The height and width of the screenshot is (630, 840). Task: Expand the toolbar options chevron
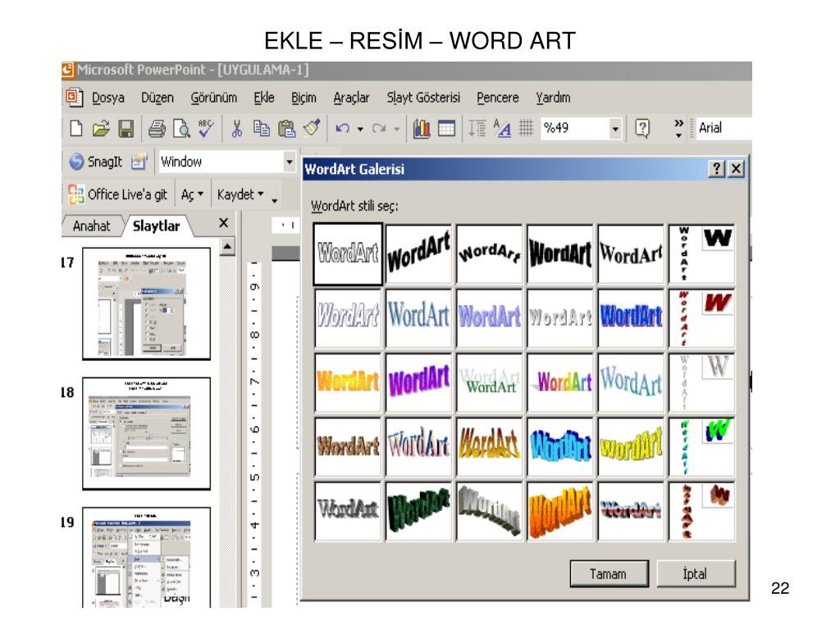pyautogui.click(x=678, y=129)
